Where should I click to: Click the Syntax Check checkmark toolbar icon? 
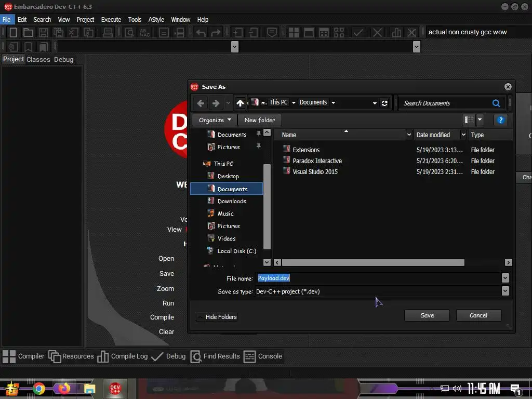pos(358,33)
